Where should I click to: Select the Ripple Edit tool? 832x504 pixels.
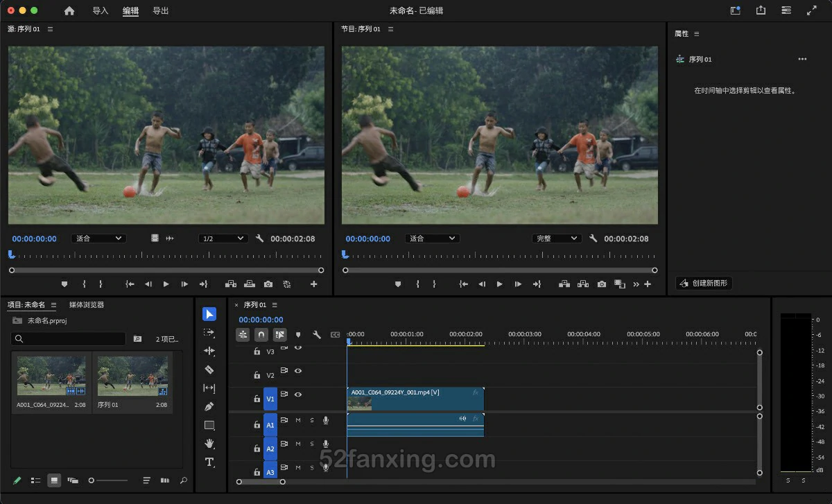click(x=209, y=351)
